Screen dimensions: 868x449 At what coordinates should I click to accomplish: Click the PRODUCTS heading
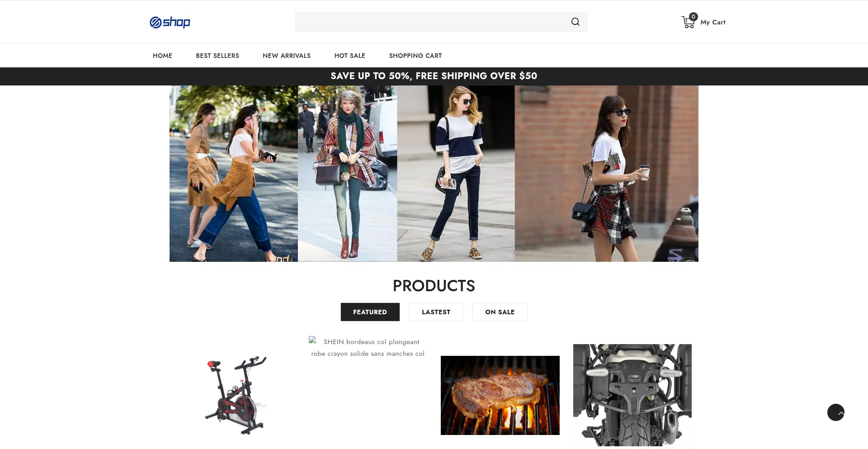click(x=434, y=286)
